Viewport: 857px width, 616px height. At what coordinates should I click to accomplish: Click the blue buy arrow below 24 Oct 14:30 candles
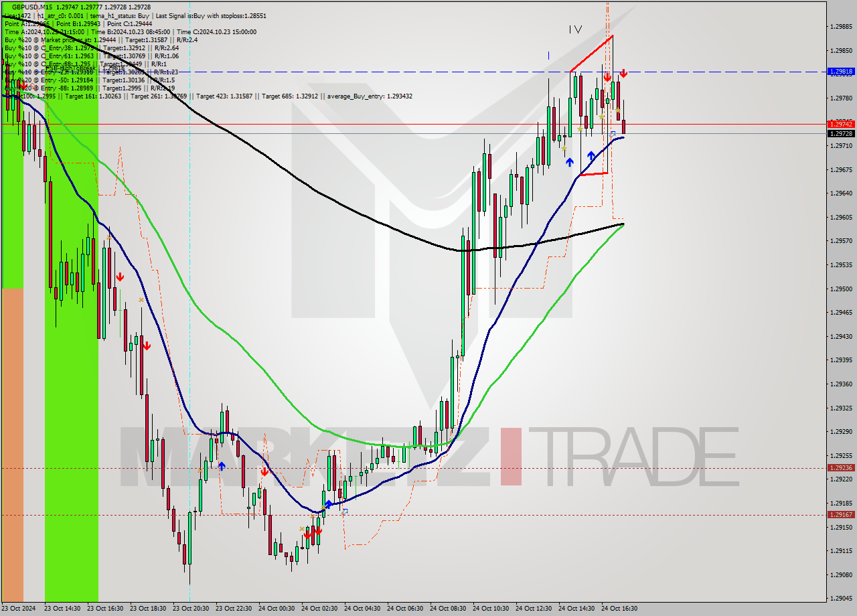point(569,161)
